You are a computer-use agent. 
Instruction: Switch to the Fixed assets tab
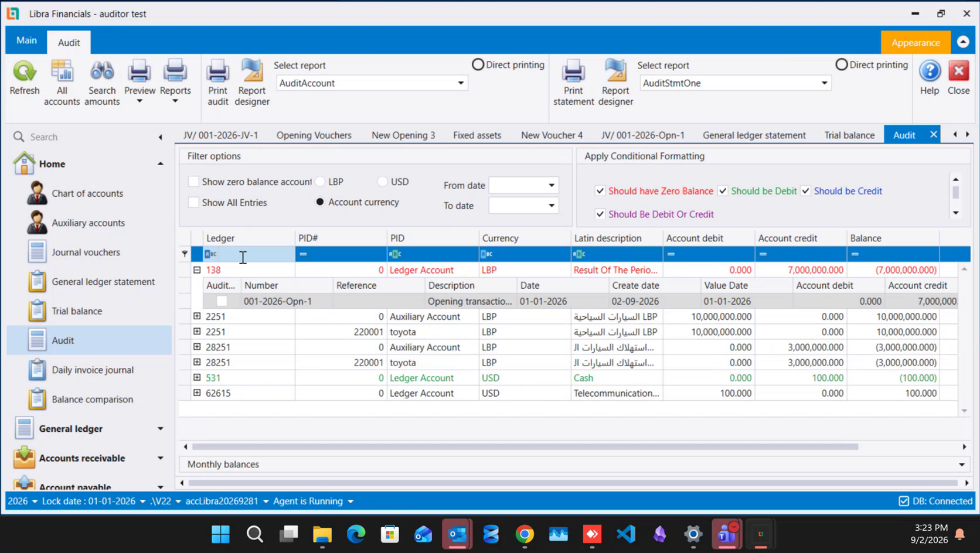477,135
